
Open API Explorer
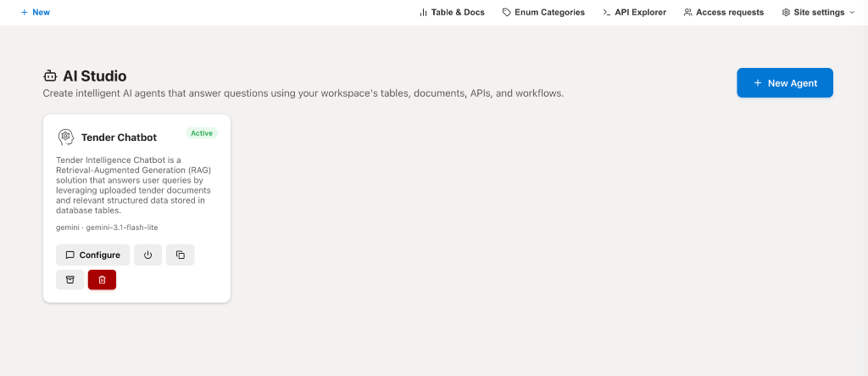[634, 12]
